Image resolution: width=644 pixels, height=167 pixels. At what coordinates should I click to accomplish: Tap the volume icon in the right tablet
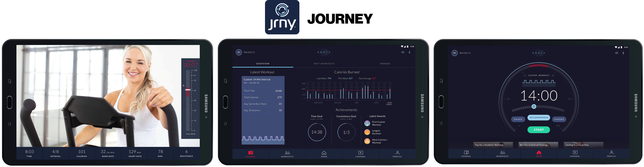[x=616, y=53]
